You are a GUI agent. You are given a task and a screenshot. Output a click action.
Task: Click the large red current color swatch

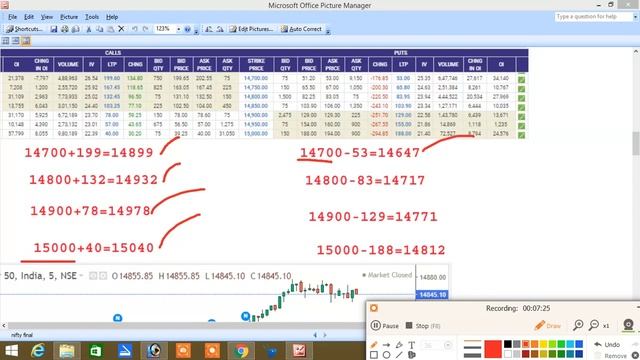tap(493, 349)
